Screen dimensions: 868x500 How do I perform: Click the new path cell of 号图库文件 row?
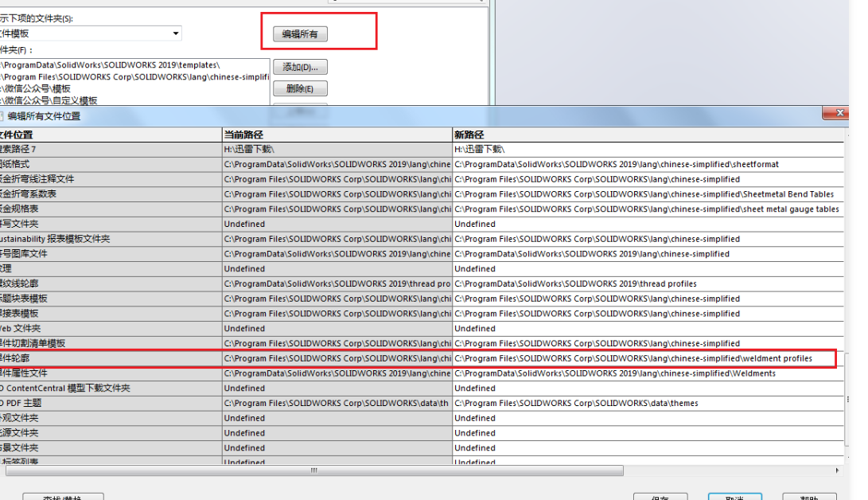(x=648, y=254)
